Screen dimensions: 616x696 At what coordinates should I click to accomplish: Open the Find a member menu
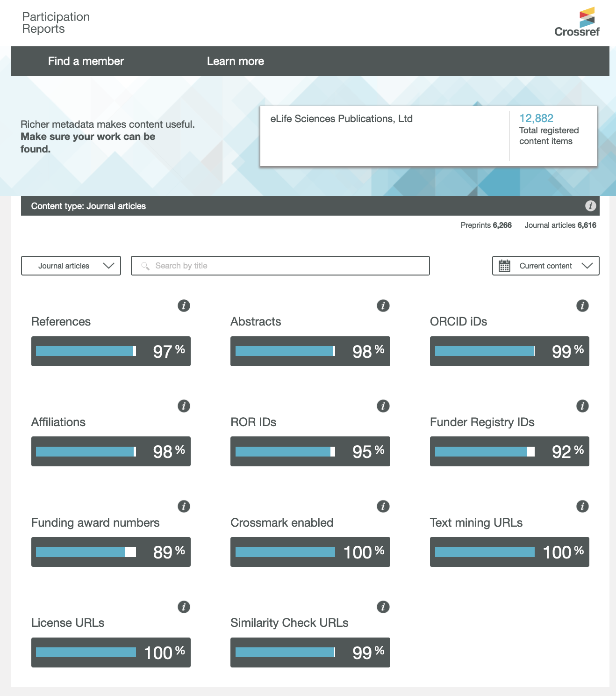pos(86,61)
